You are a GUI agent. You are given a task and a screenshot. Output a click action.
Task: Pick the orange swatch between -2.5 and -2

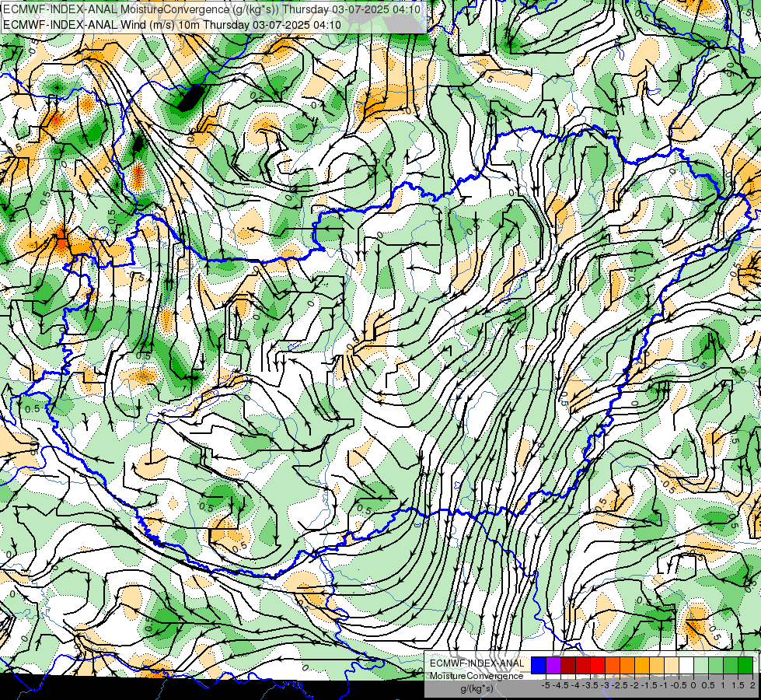[x=627, y=665]
